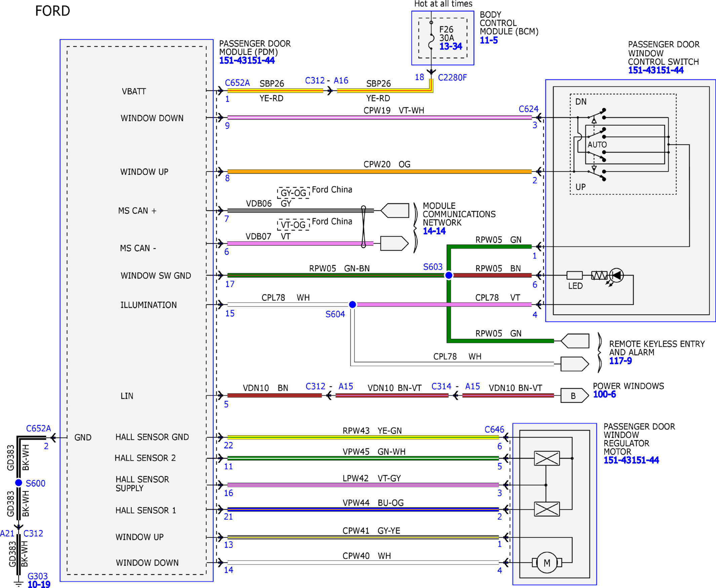Open 151-43151-44 link under Window Regulator Motor
Image resolution: width=716 pixels, height=588 pixels.
click(x=631, y=460)
